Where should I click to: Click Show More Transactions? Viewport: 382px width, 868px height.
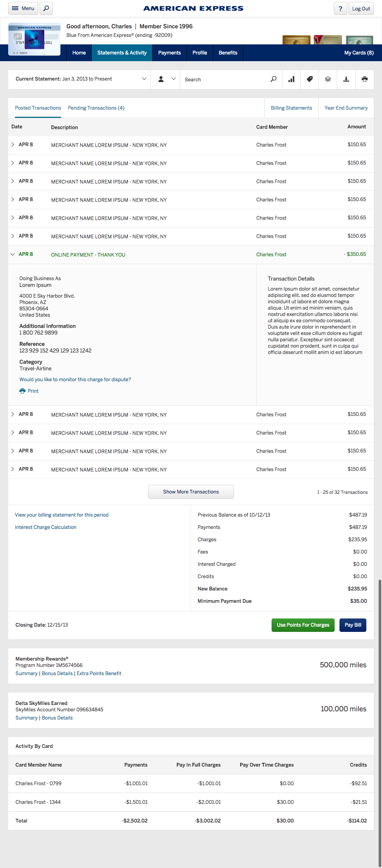click(191, 492)
